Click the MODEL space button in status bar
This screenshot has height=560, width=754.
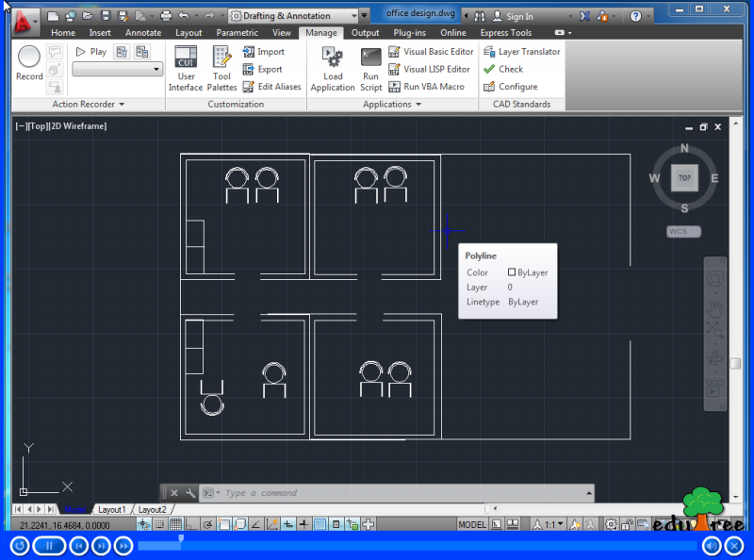tap(472, 524)
